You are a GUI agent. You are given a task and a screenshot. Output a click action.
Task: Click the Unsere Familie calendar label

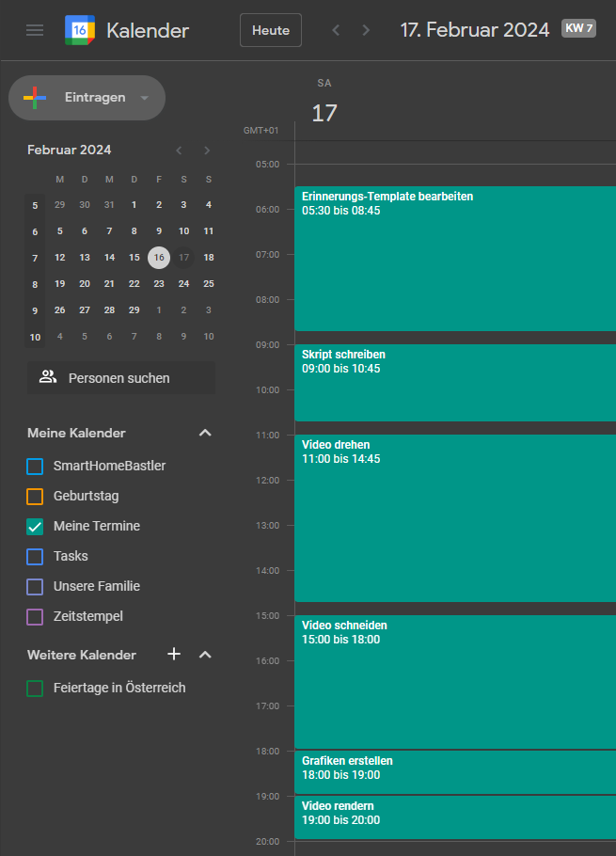pyautogui.click(x=97, y=586)
